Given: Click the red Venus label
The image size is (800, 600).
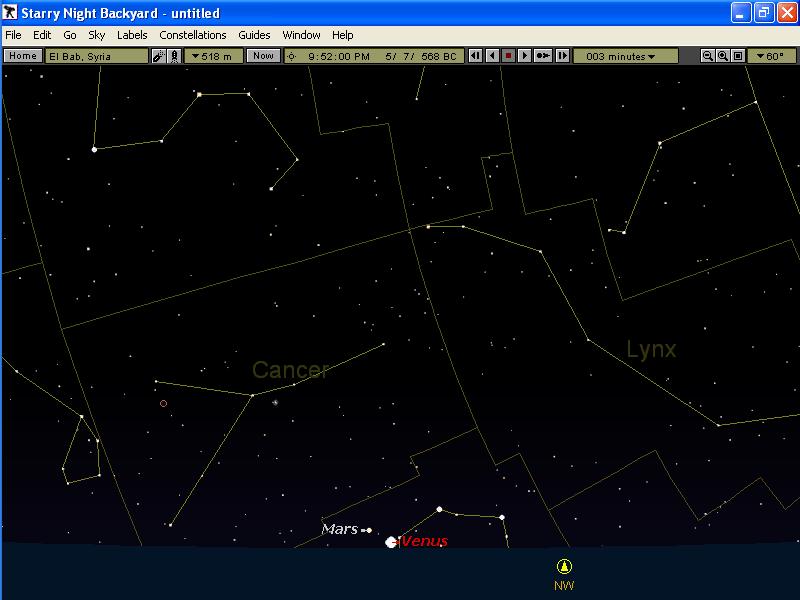Looking at the screenshot, I should click(x=425, y=541).
